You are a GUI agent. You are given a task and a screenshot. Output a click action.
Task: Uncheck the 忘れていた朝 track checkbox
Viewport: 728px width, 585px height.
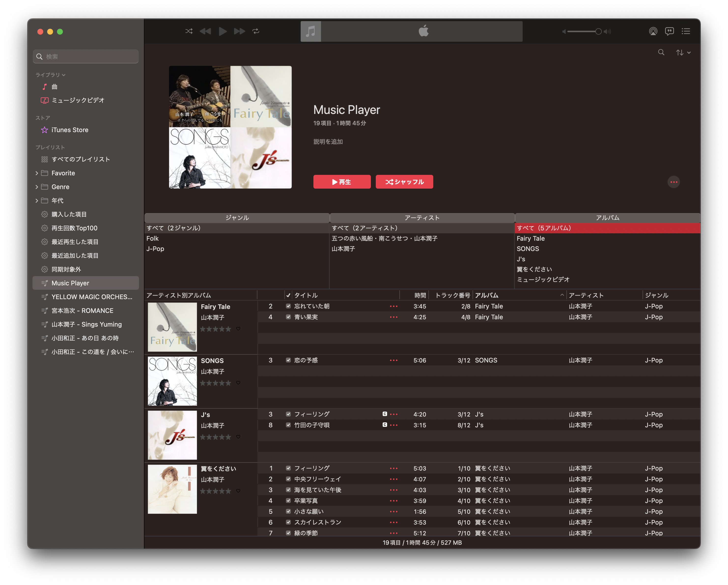click(288, 306)
